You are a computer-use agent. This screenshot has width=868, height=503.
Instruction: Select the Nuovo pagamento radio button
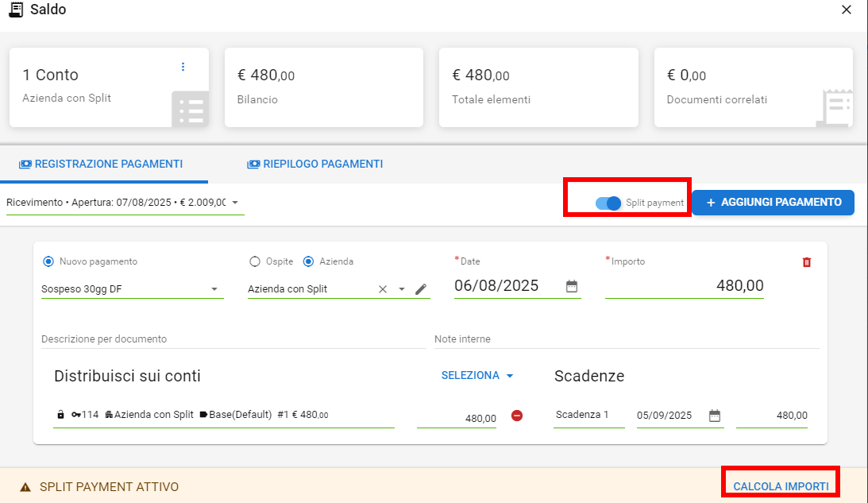48,261
